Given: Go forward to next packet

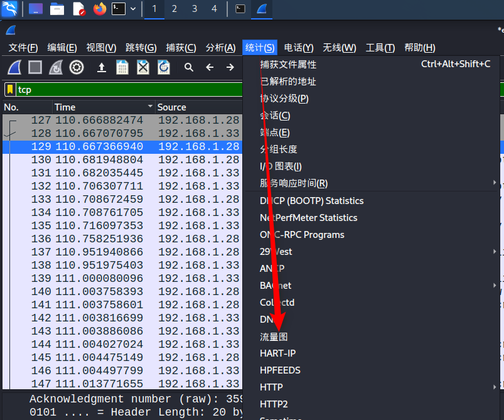Looking at the screenshot, I should tap(230, 67).
